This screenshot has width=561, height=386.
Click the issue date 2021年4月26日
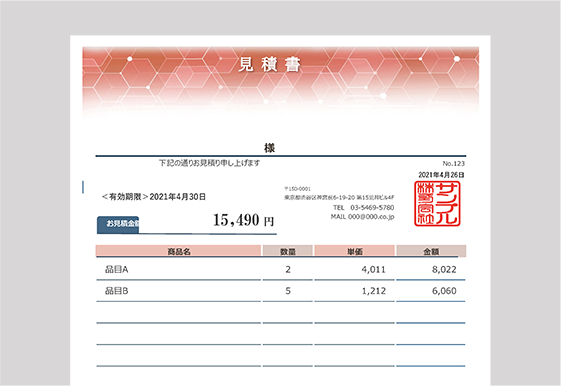click(442, 175)
